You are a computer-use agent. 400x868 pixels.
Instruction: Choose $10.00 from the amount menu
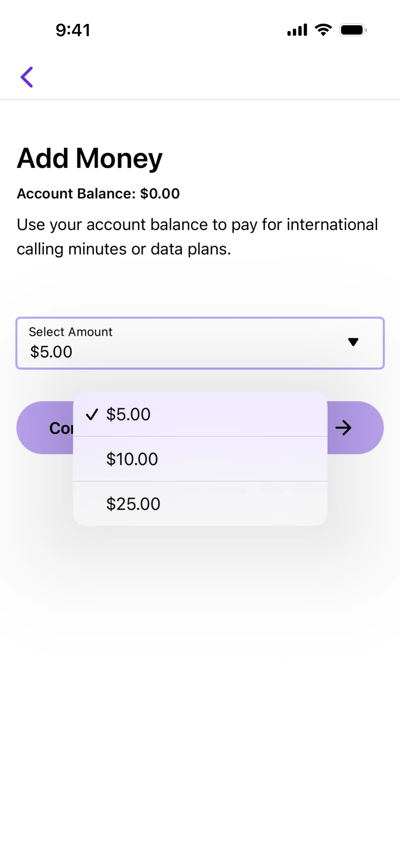[x=200, y=459]
